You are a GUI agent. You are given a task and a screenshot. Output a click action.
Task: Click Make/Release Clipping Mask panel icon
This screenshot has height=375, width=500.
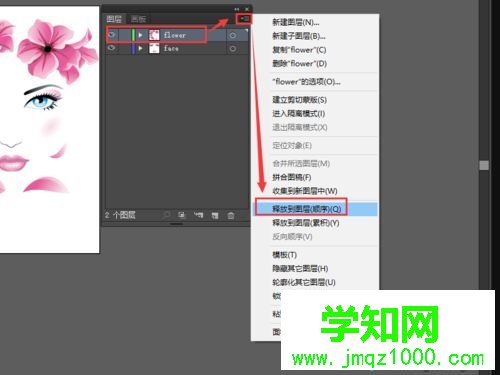click(x=182, y=215)
